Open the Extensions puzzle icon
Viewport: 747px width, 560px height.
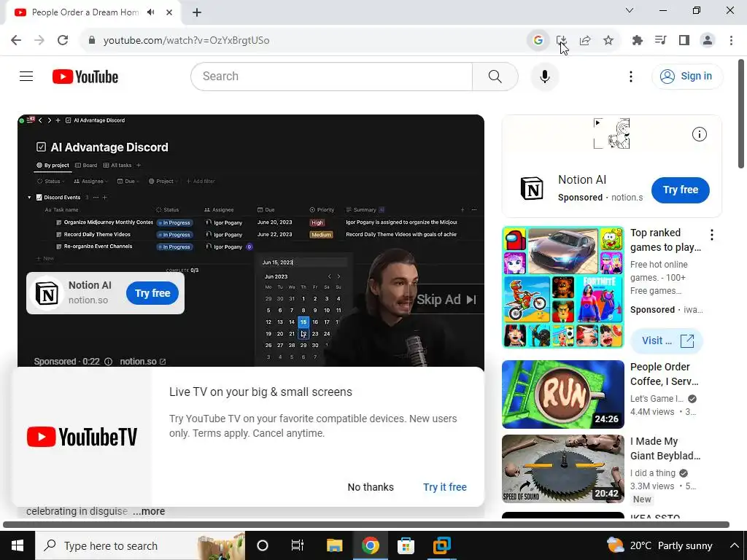(x=638, y=41)
